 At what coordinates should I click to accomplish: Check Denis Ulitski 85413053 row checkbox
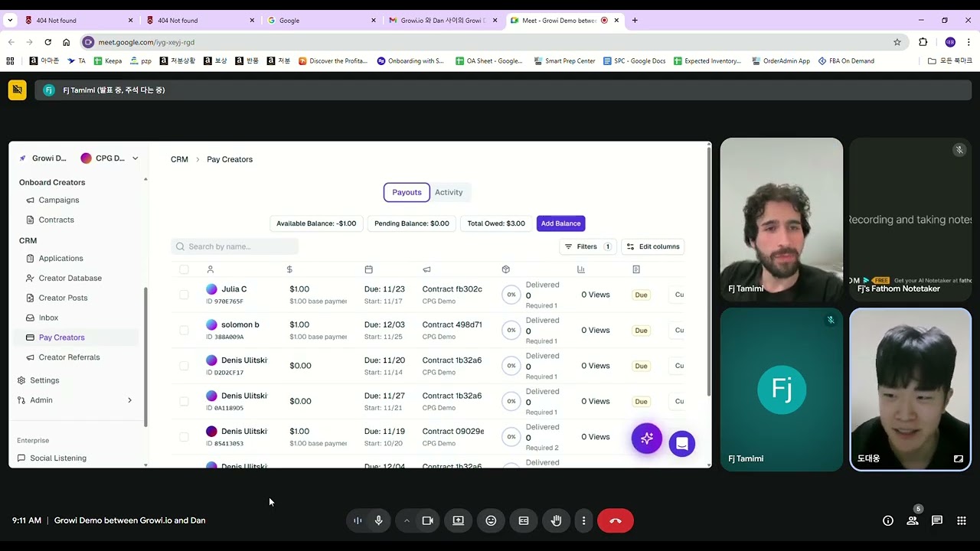[184, 437]
